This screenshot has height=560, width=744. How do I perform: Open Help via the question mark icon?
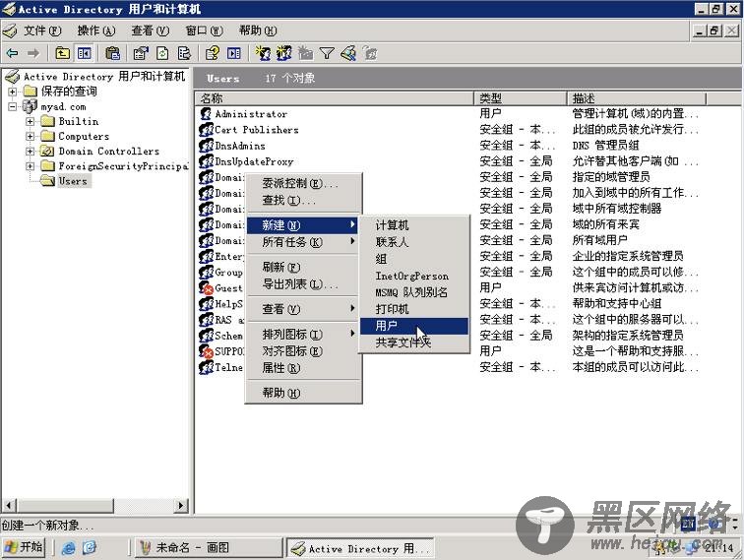213,53
